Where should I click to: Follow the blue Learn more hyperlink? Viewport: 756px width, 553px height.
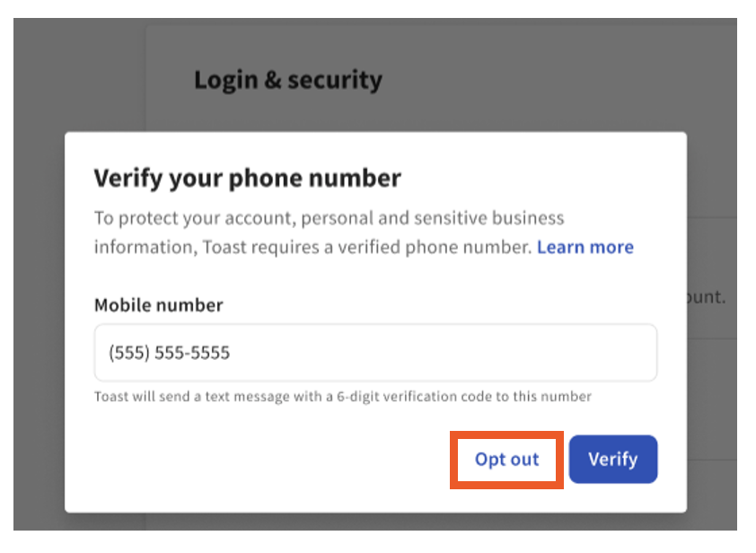coord(585,247)
